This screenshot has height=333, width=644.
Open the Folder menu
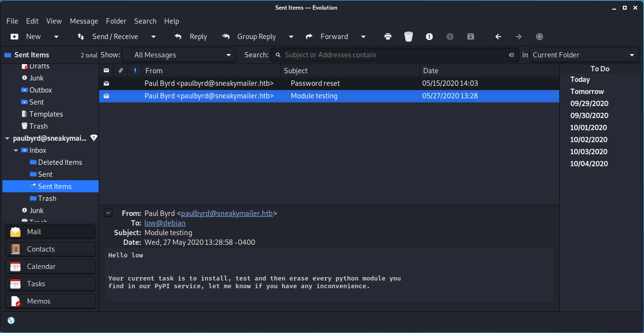coord(116,21)
